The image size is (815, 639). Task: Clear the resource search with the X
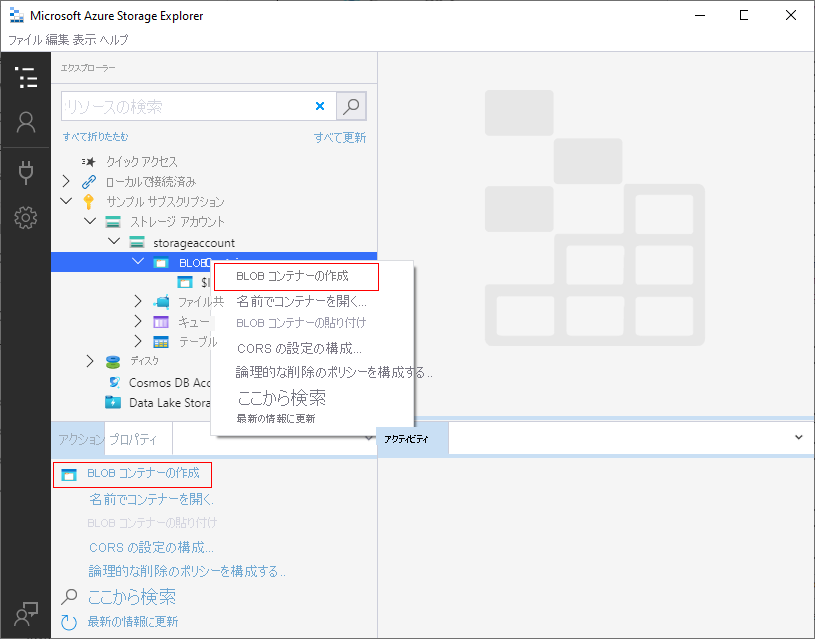click(x=320, y=106)
